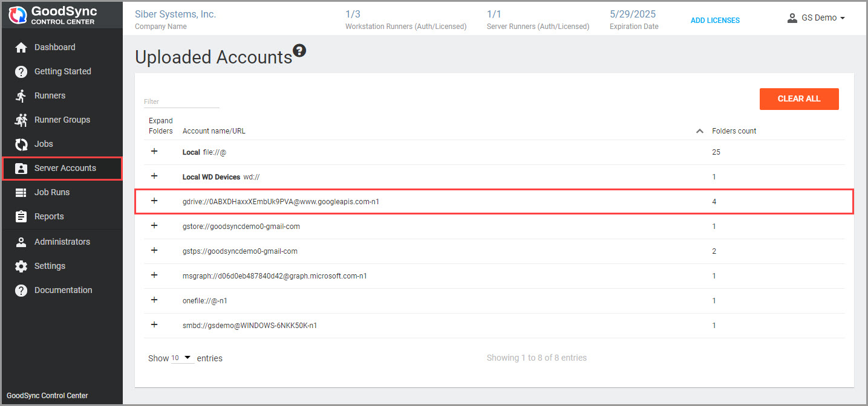Open the Dashboard from the sidebar
This screenshot has width=868, height=406.
point(54,47)
